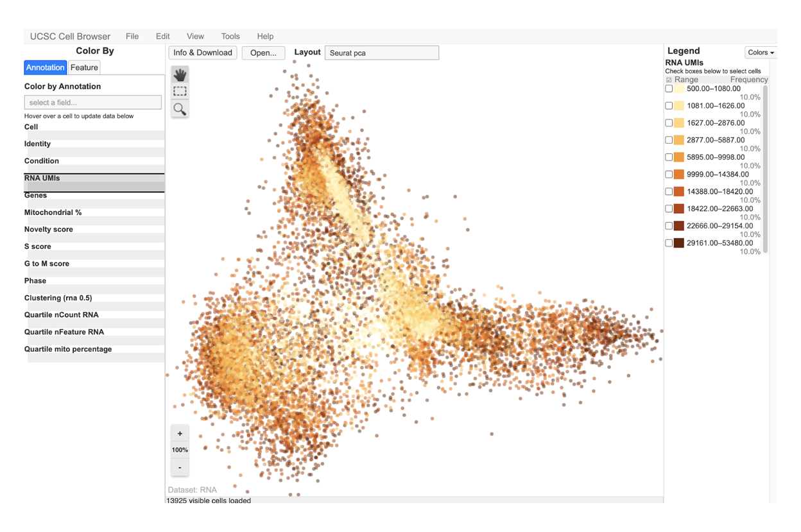The image size is (801, 532).
Task: Switch to the Feature tab
Action: (84, 67)
